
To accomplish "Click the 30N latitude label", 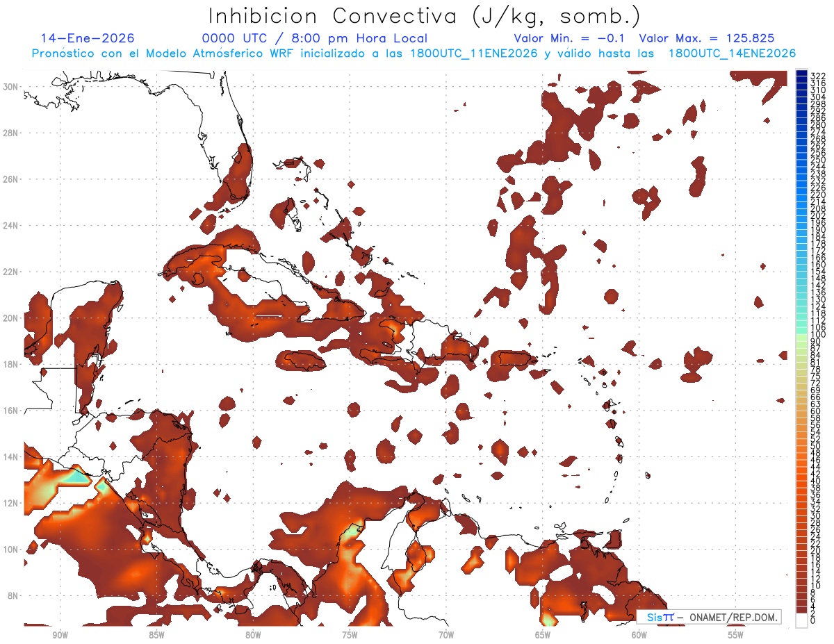I will click(11, 87).
